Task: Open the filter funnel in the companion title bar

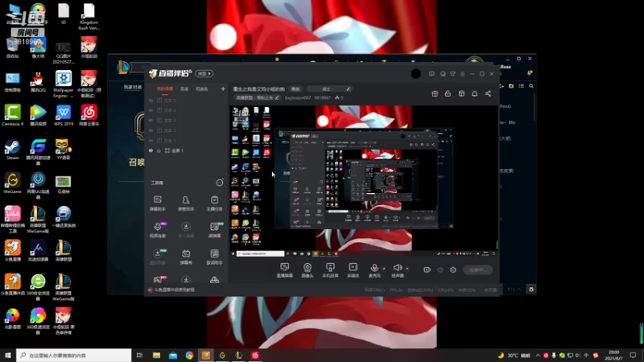Action: pyautogui.click(x=452, y=74)
